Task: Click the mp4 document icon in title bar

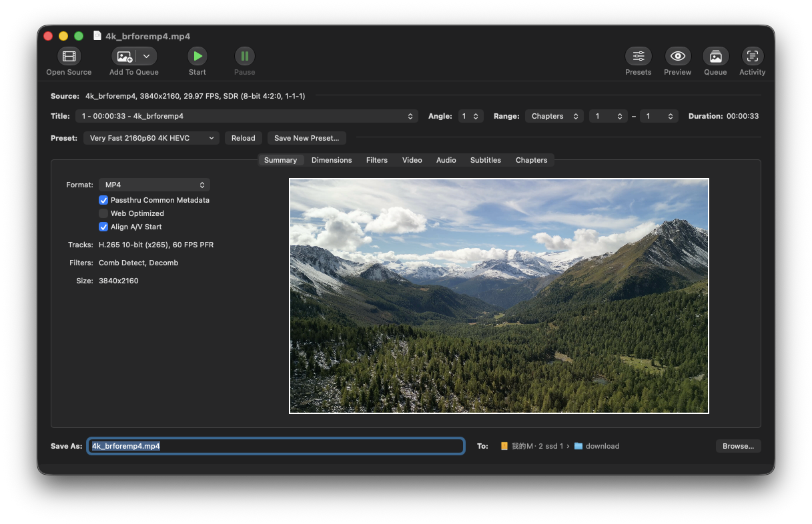Action: [97, 36]
